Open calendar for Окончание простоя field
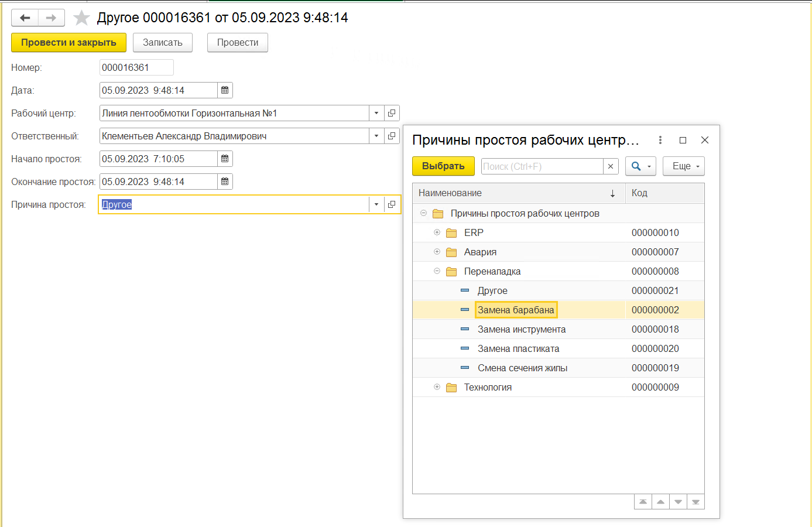Screen dimensions: 812x527 [x=225, y=182]
